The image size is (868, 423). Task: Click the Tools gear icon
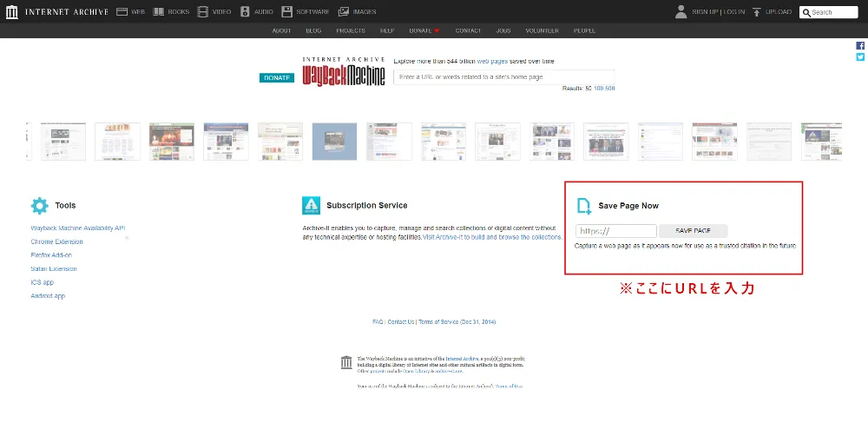tap(39, 205)
